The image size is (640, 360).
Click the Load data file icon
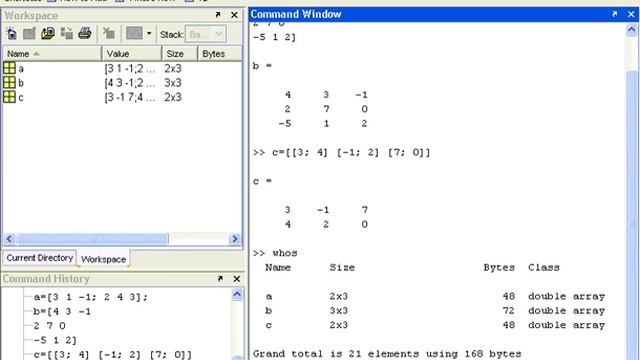coord(48,33)
